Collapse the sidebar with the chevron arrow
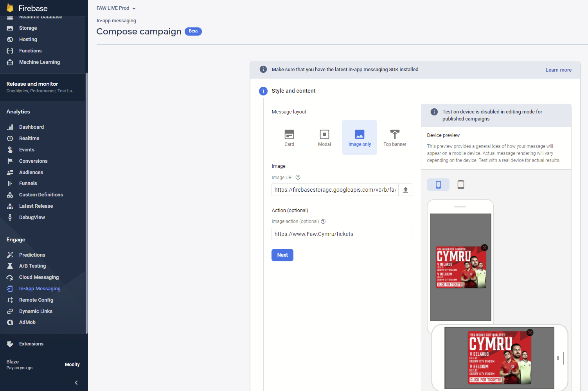 point(76,383)
